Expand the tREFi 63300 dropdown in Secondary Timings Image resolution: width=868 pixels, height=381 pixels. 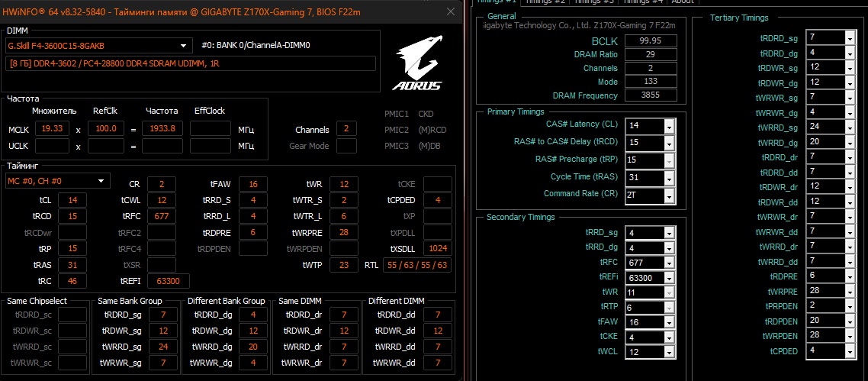669,277
